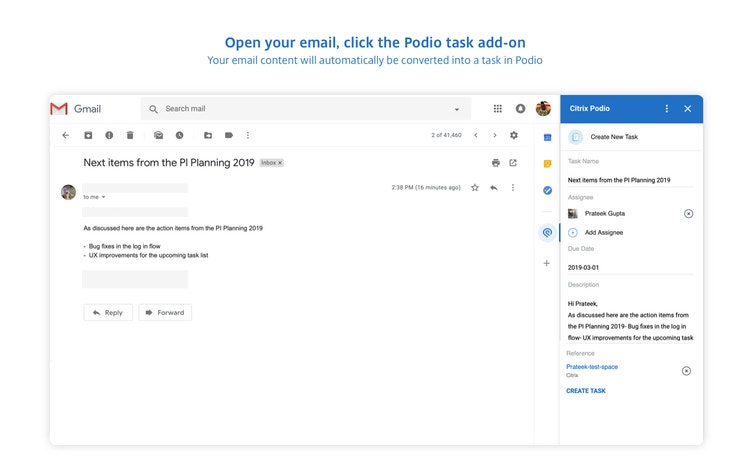Report email as spam
The image size is (750, 469).
pyautogui.click(x=109, y=135)
